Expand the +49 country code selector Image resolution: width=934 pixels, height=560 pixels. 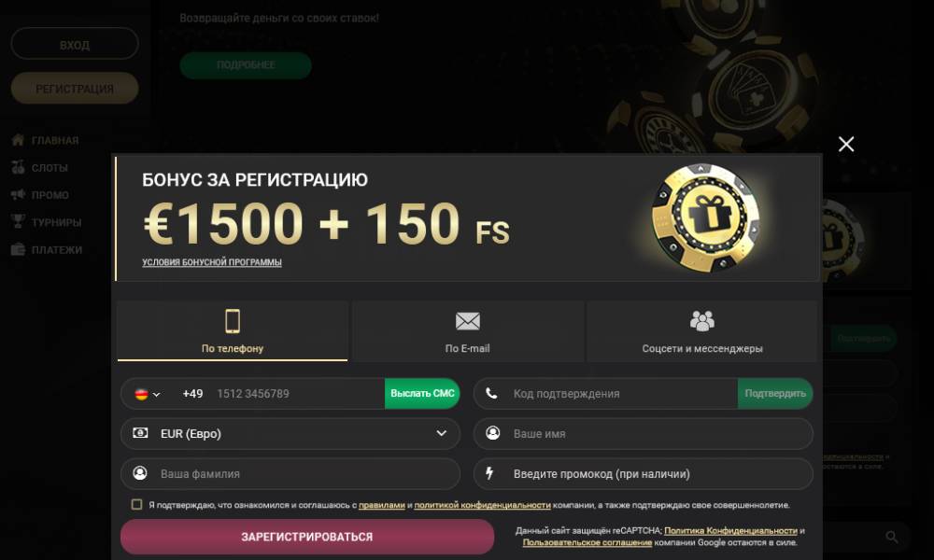[148, 394]
